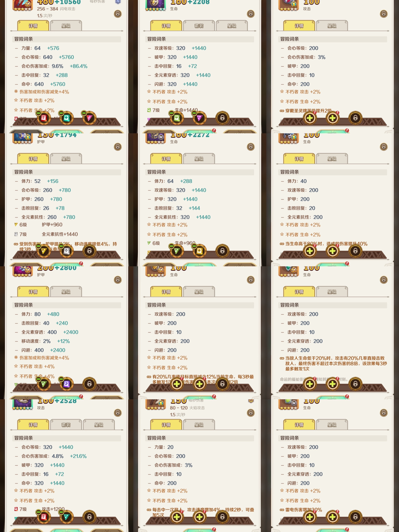Select green gem in 160+2208 panel
The width and height of the screenshot is (399, 532).
click(x=177, y=118)
